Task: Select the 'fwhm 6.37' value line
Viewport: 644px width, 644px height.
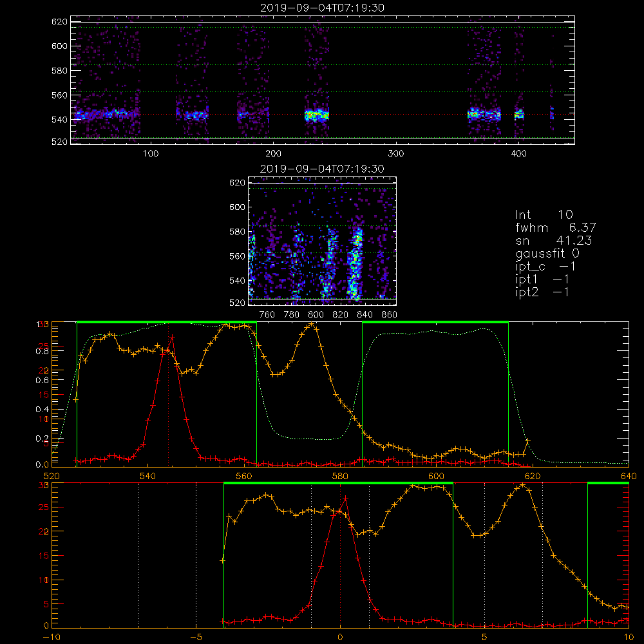Action: (x=556, y=227)
